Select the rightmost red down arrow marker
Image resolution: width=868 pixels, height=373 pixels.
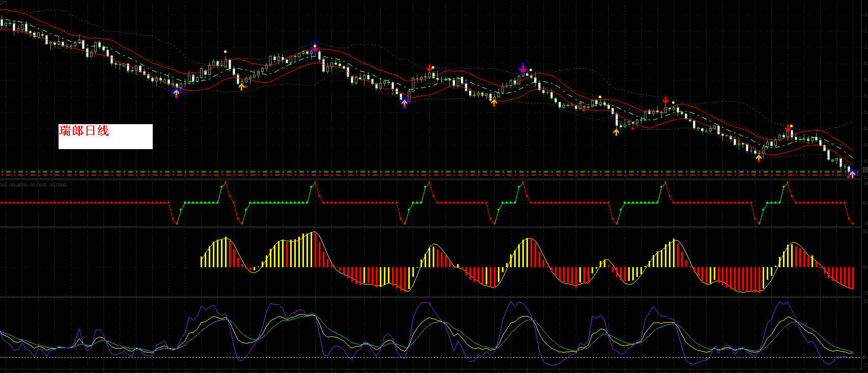coord(788,128)
